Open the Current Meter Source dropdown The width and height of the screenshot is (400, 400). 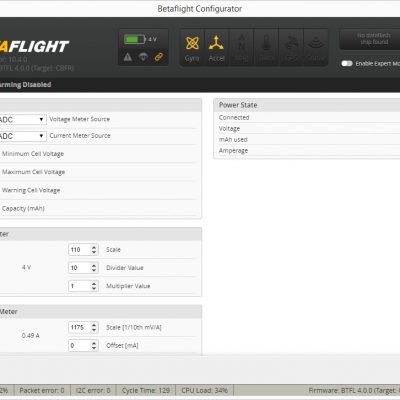pyautogui.click(x=22, y=136)
